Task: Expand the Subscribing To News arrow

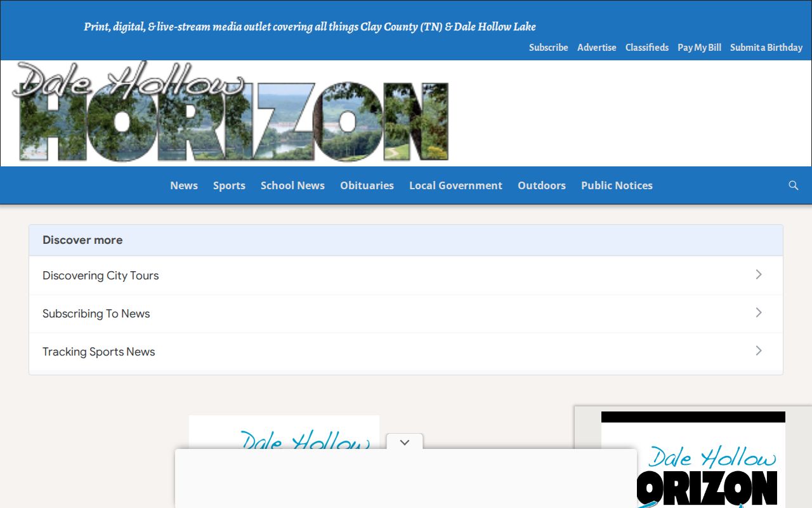Action: pos(759,312)
